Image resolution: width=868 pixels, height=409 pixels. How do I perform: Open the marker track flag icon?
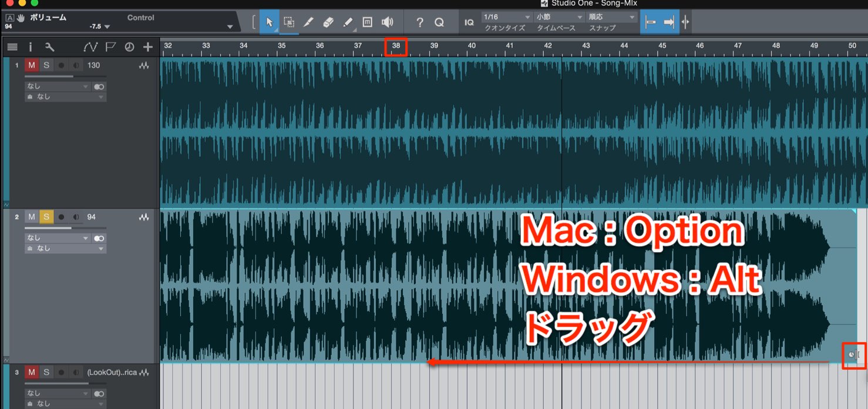pos(110,47)
